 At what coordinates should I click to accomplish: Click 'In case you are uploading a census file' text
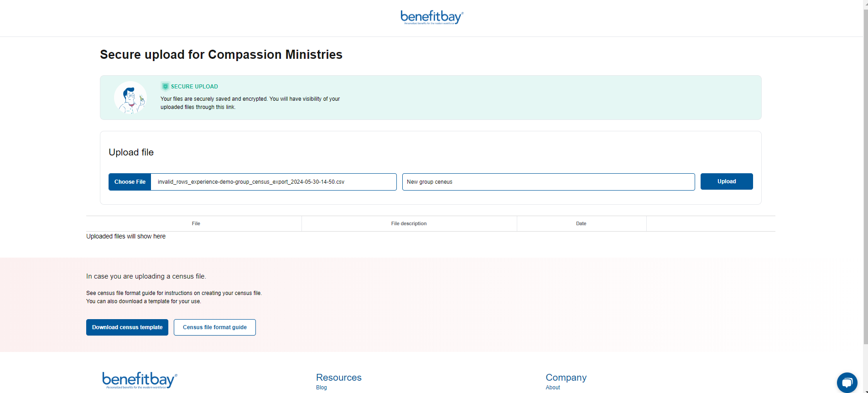[x=146, y=276]
